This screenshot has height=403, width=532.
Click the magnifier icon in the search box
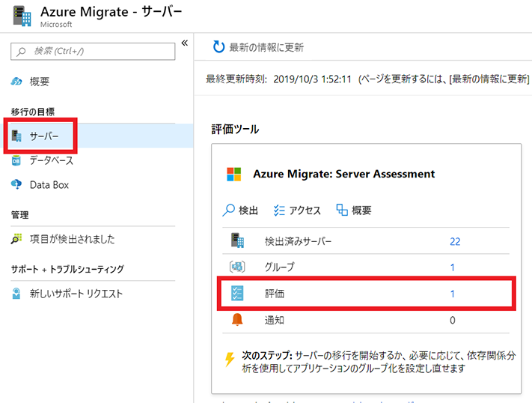click(x=22, y=51)
